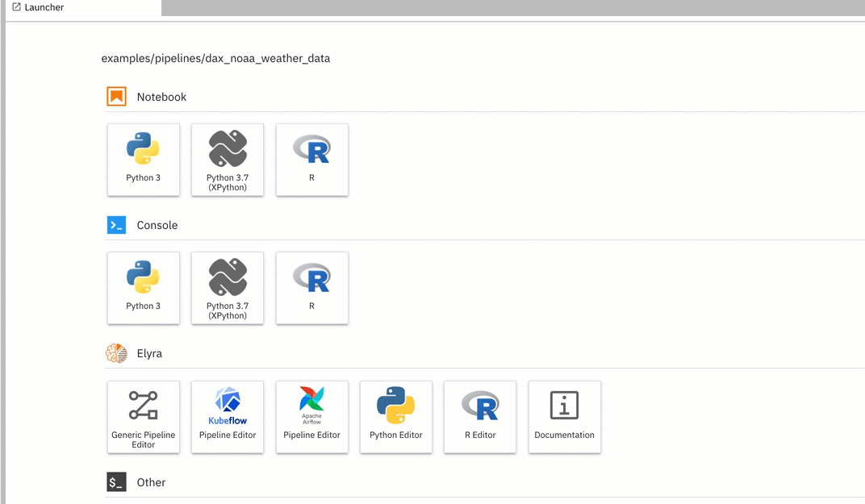
Task: Launch the Elyra Python Editor
Action: point(395,416)
